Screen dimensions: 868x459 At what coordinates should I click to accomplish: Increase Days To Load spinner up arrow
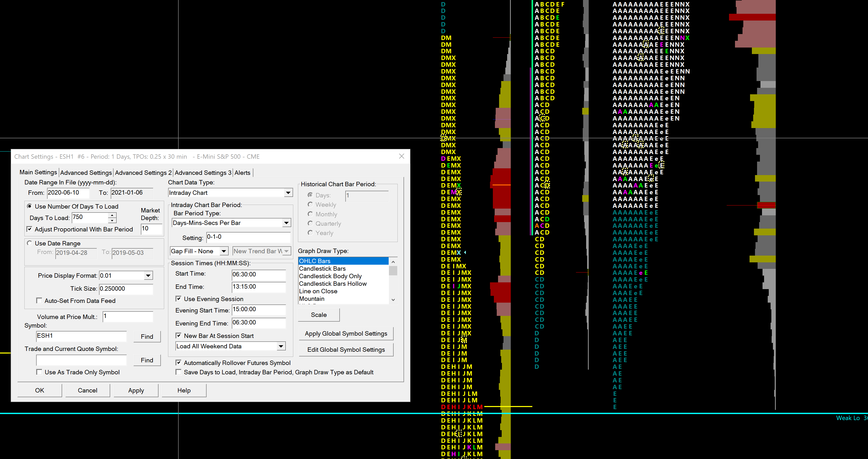112,215
